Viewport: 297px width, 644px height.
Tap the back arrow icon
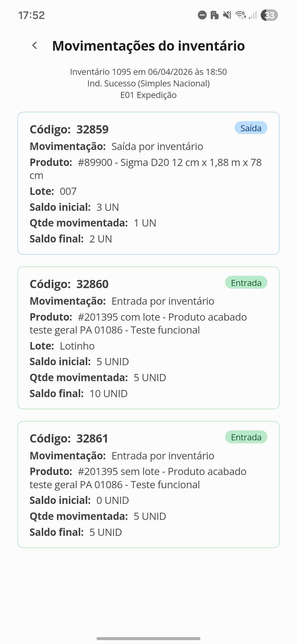(x=35, y=46)
